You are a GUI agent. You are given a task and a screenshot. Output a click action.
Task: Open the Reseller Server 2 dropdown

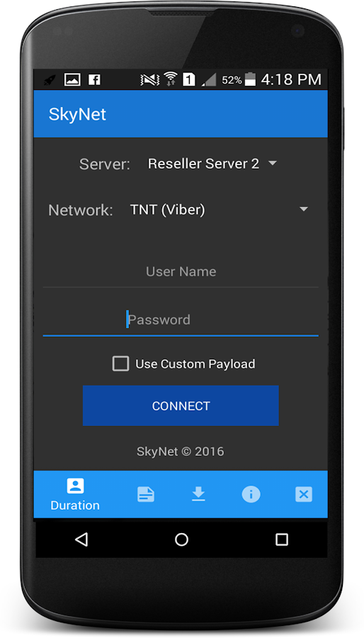pyautogui.click(x=212, y=164)
